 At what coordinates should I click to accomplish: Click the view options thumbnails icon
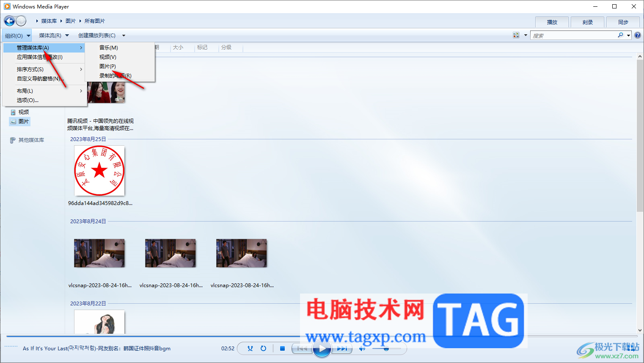coord(516,35)
